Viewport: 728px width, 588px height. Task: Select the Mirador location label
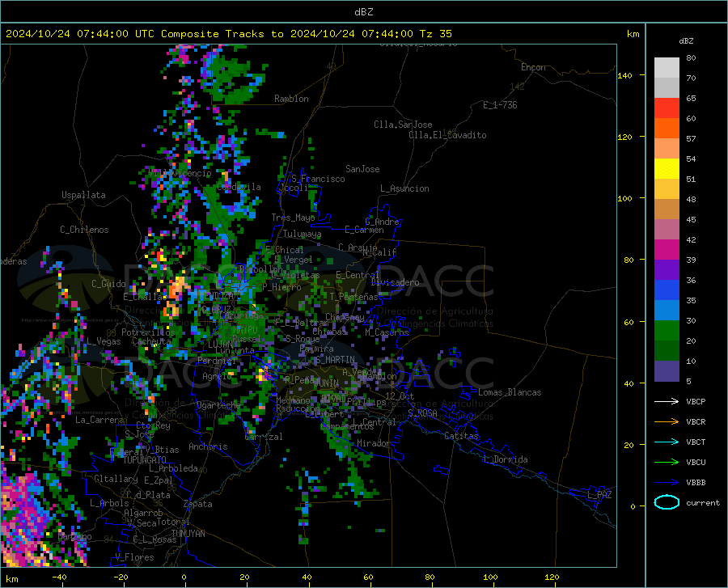coord(373,443)
